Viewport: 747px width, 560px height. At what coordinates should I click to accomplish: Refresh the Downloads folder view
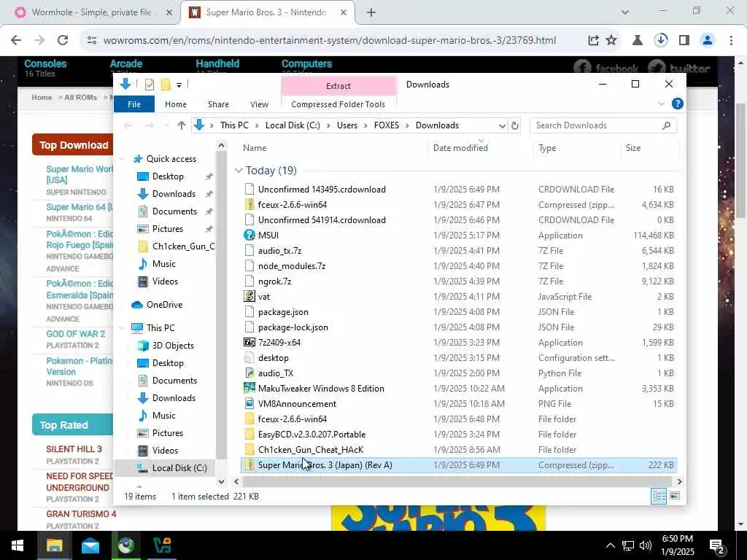(515, 125)
